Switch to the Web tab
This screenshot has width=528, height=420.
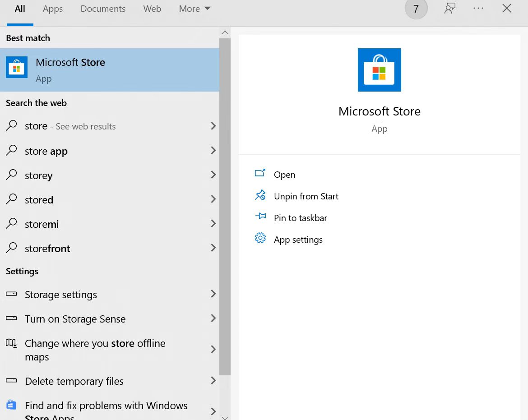152,9
